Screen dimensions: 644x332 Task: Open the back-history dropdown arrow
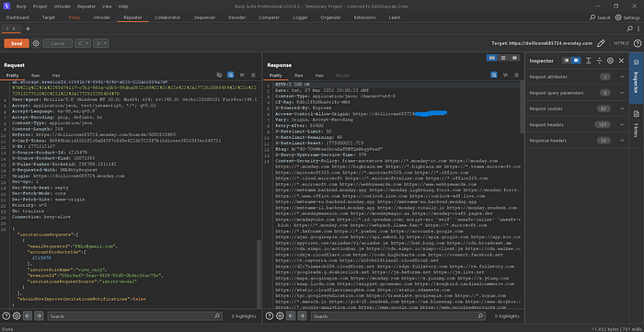coord(87,43)
